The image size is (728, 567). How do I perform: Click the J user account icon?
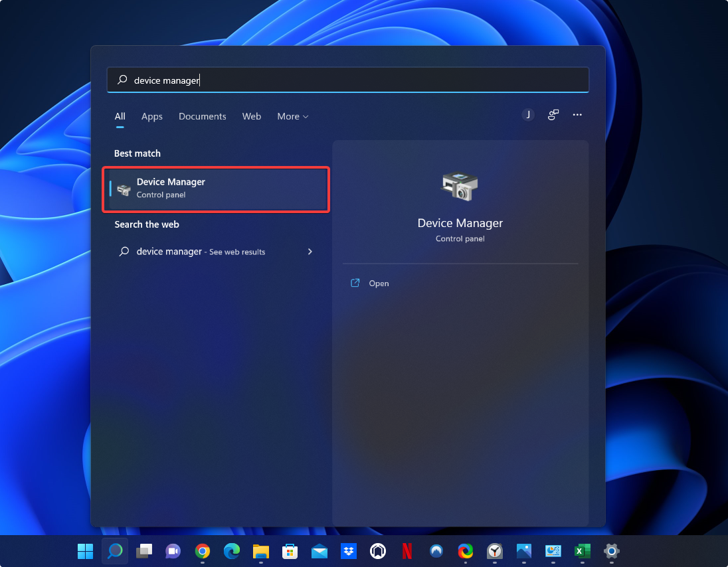pyautogui.click(x=528, y=115)
